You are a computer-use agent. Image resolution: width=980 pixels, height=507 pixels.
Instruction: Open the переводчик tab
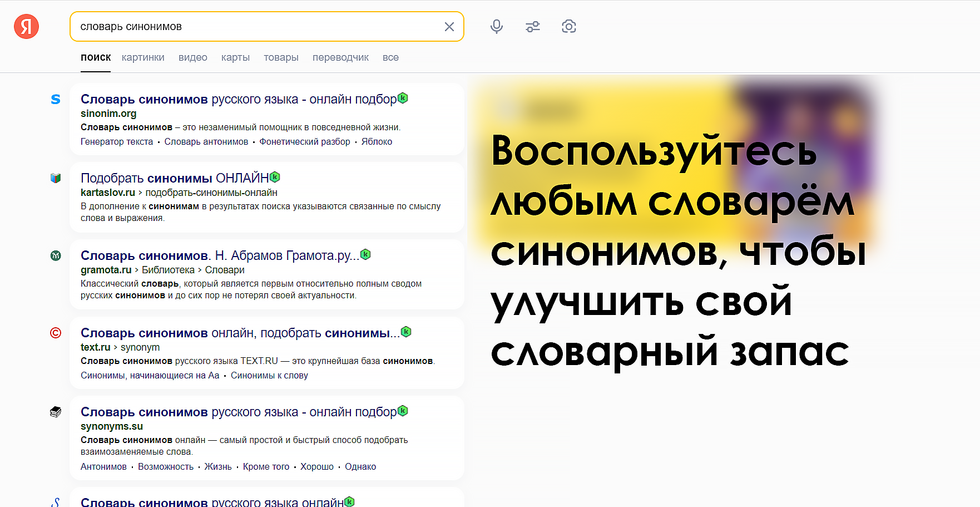(x=340, y=57)
